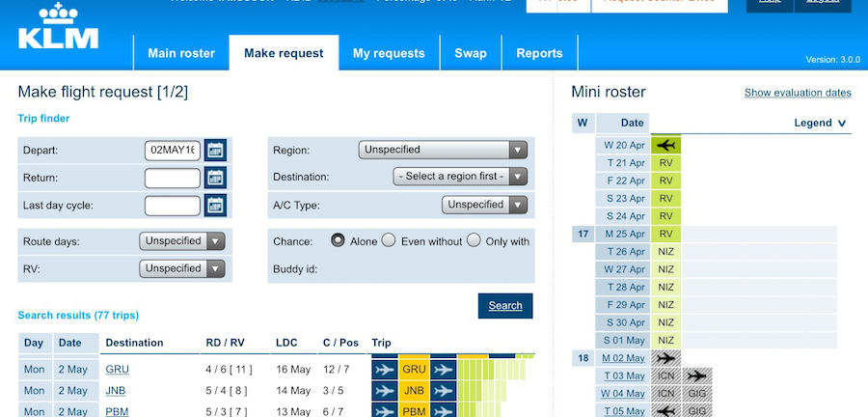Click the plane icon on T 05 May

point(665,411)
